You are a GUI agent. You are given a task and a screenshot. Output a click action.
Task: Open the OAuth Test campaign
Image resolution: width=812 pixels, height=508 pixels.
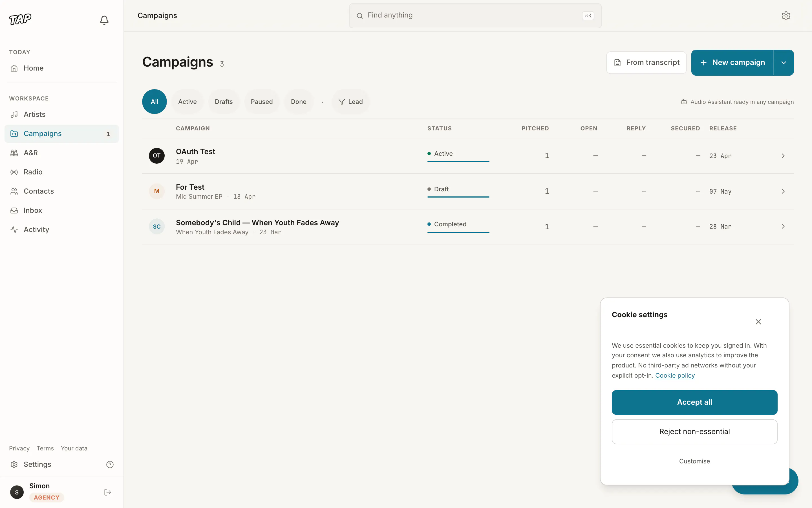468,156
